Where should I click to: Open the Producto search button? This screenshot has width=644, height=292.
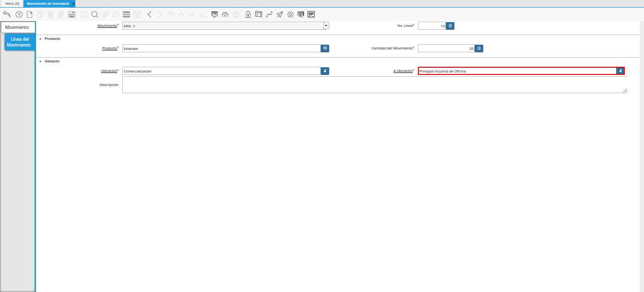pyautogui.click(x=325, y=49)
